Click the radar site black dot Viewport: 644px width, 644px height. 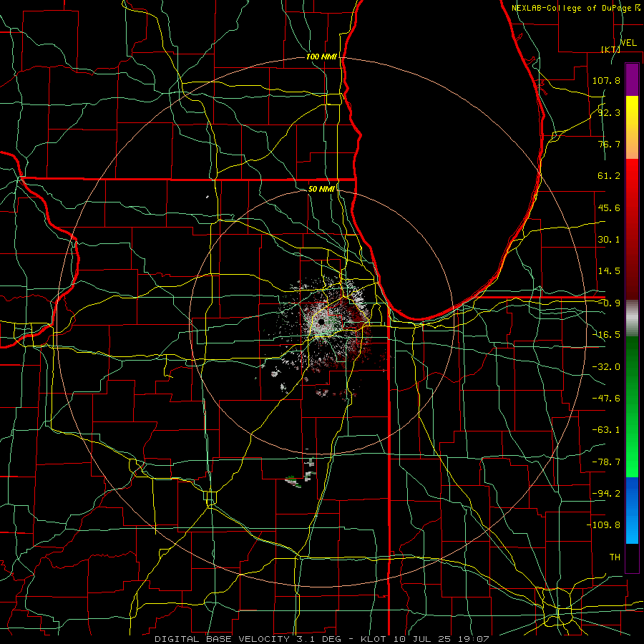pyautogui.click(x=321, y=321)
